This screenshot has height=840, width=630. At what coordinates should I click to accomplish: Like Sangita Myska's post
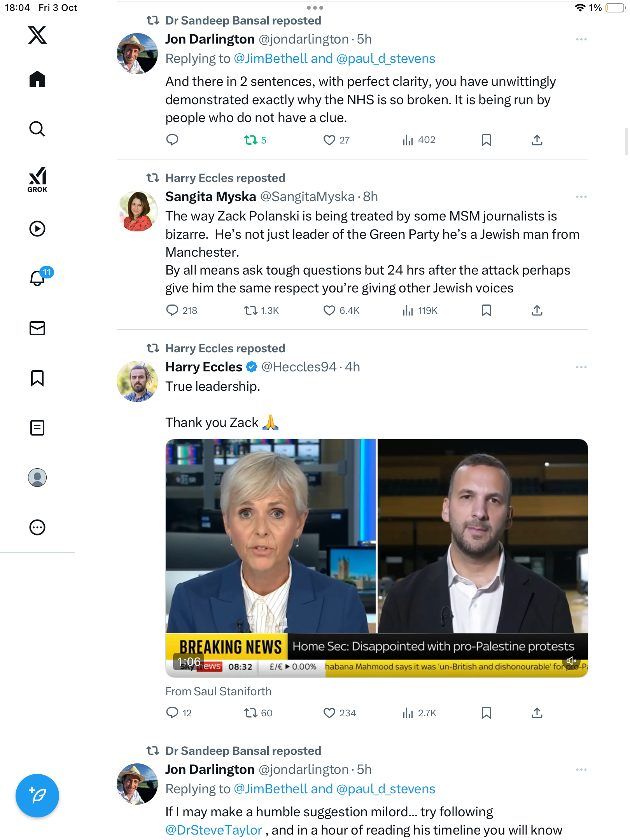tap(329, 310)
